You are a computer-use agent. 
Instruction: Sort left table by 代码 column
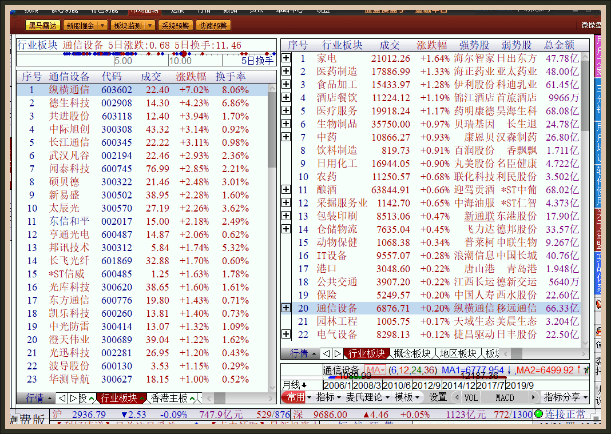click(111, 76)
